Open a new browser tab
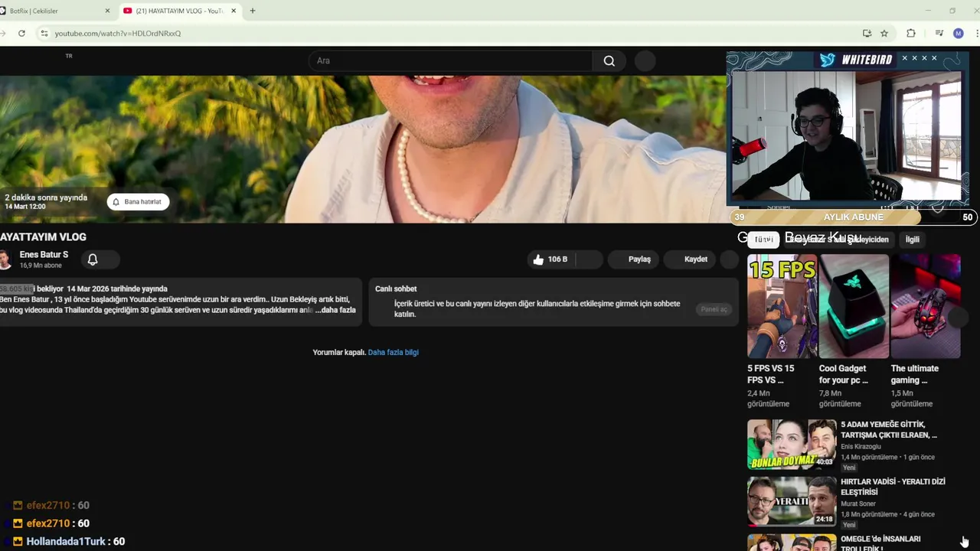The image size is (980, 551). point(253,11)
